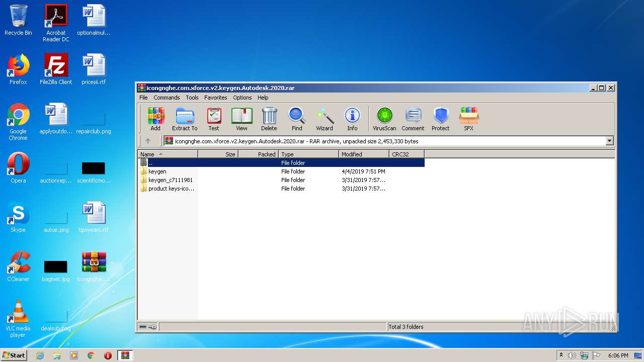Click the Find magnifier icon

(x=297, y=119)
